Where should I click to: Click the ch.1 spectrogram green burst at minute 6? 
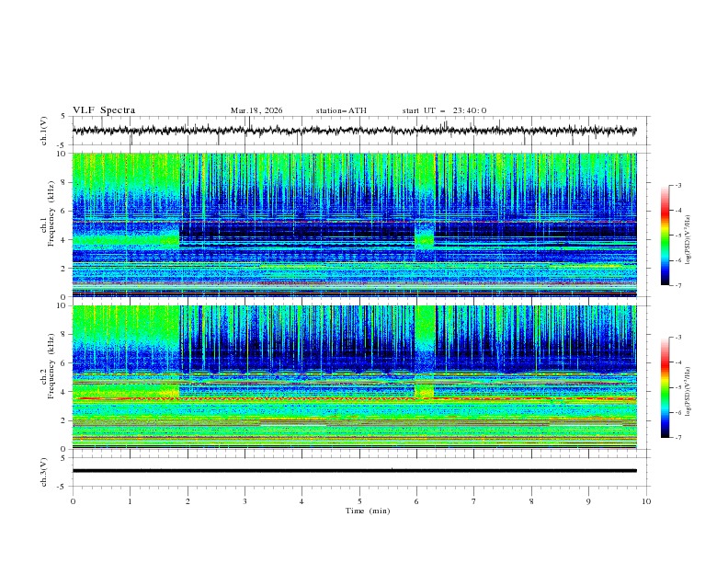pyautogui.click(x=425, y=241)
